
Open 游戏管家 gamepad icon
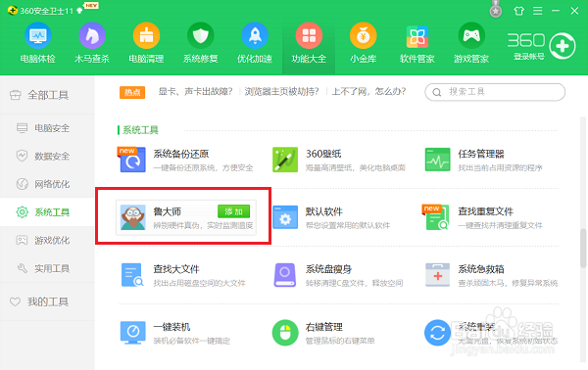(x=471, y=35)
